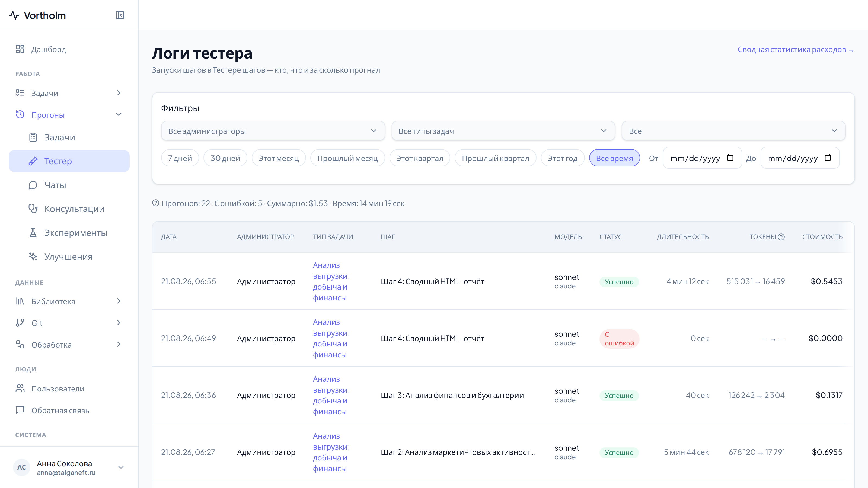Open the Анна Соколова account menu chevron
Screen dimensions: 868x488
pyautogui.click(x=121, y=467)
